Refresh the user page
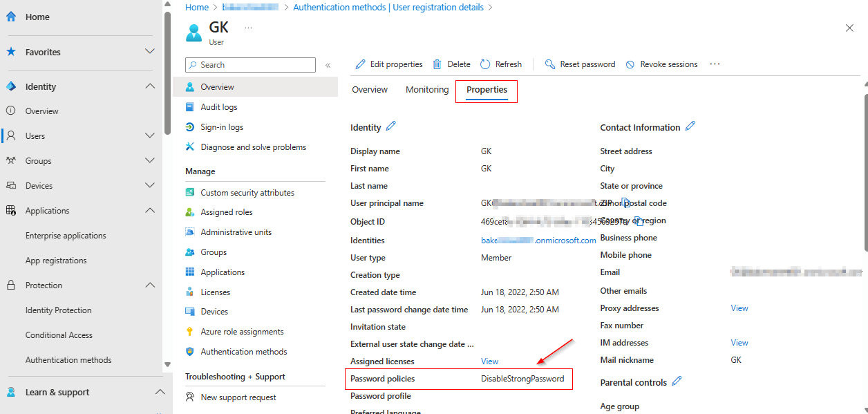 coord(484,64)
